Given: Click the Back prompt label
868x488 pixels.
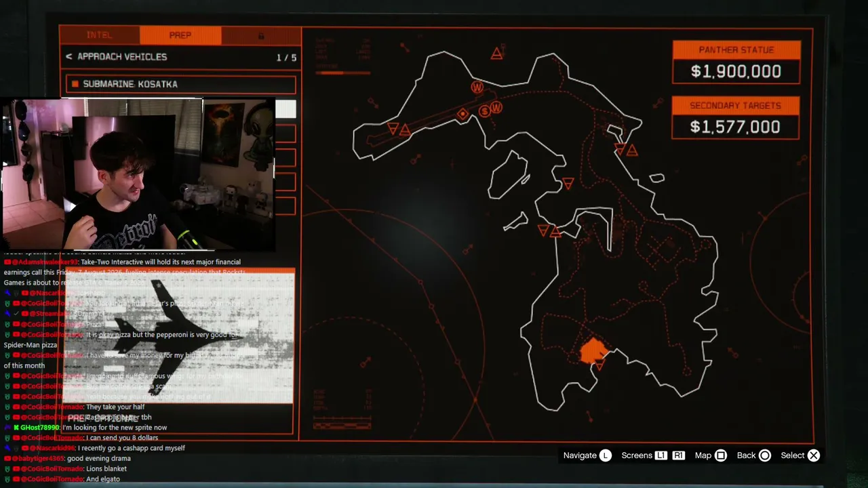Looking at the screenshot, I should [x=746, y=455].
